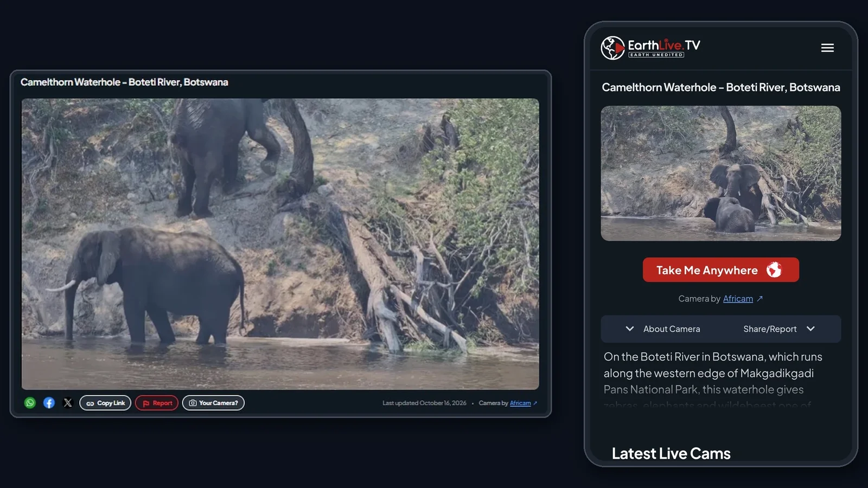Click the Boteti River description paragraph
The width and height of the screenshot is (868, 488).
coord(713,381)
